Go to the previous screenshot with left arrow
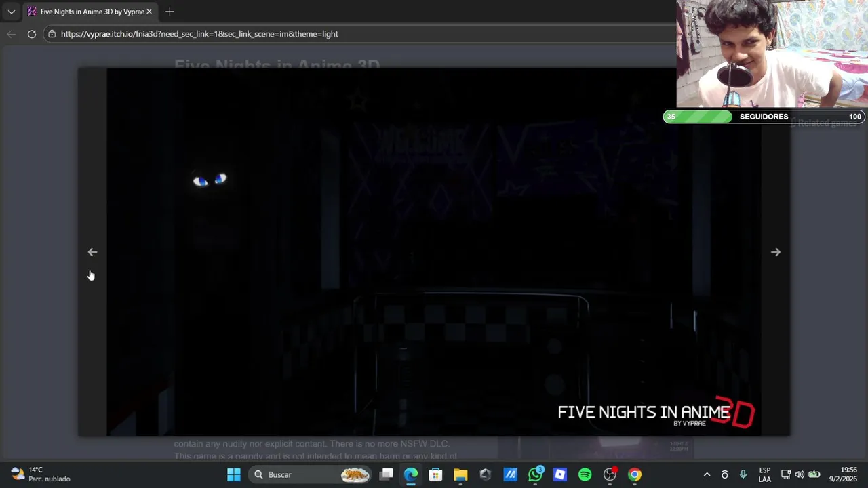This screenshot has width=868, height=488. pyautogui.click(x=92, y=252)
